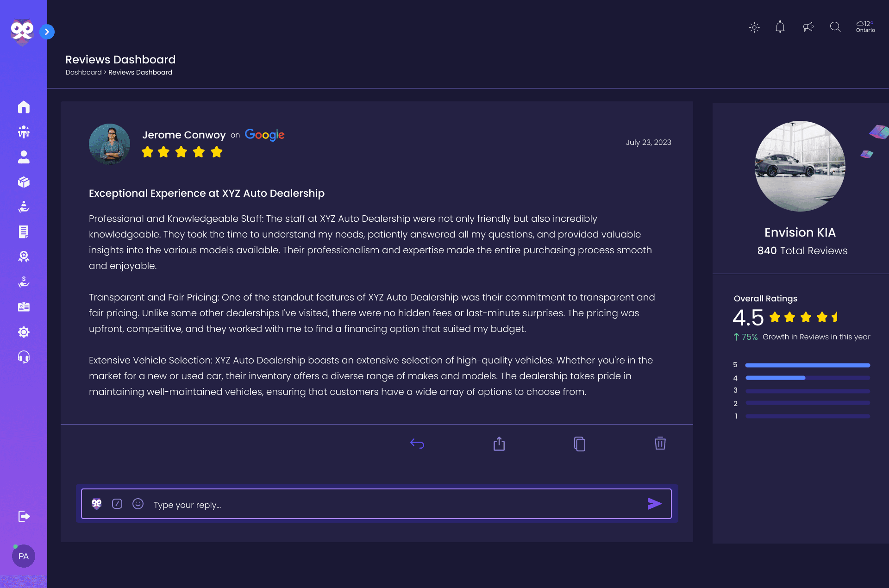
Task: Click the 2-star rating distribution bar
Action: point(808,403)
